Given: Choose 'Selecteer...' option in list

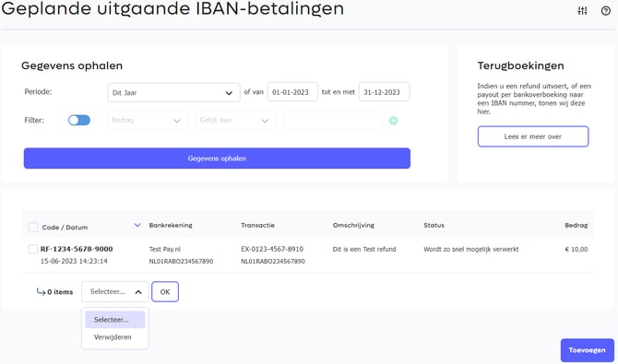Looking at the screenshot, I should point(115,320).
